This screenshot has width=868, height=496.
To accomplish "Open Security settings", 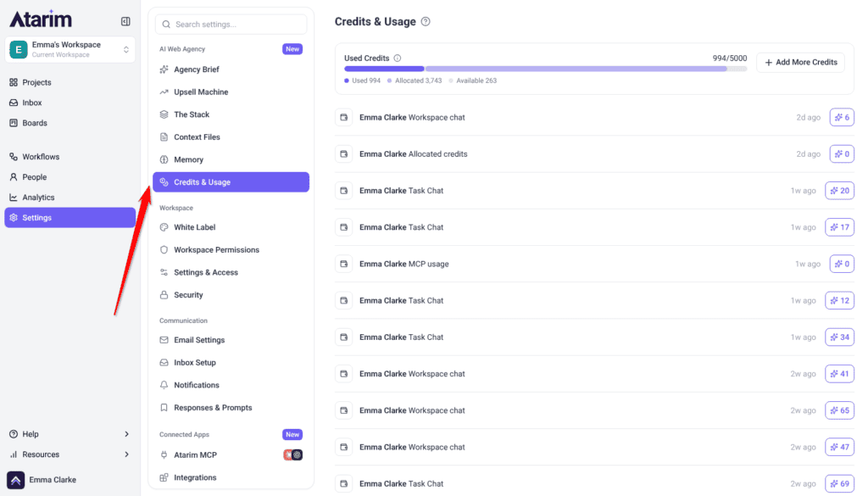I will [x=188, y=295].
